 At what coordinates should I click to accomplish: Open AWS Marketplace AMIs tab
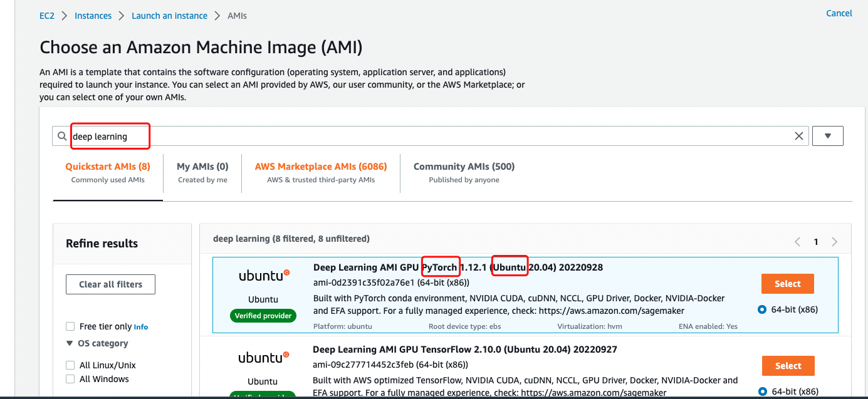pyautogui.click(x=321, y=173)
